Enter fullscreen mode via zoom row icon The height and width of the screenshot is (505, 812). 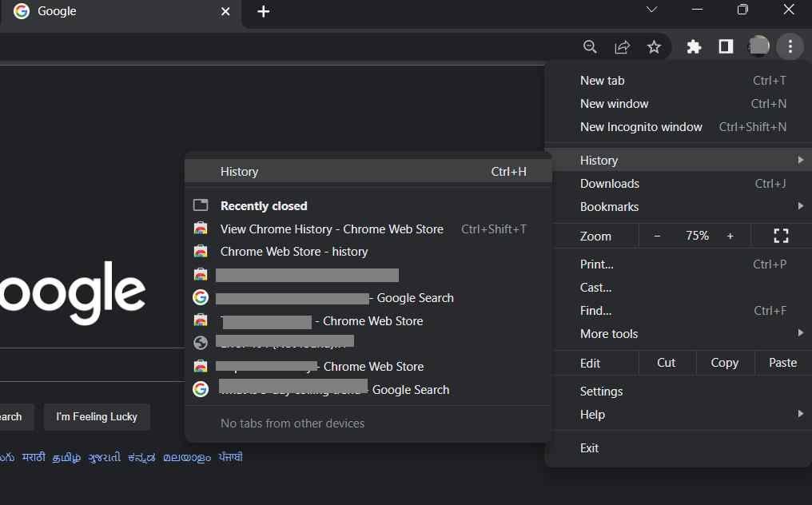781,237
